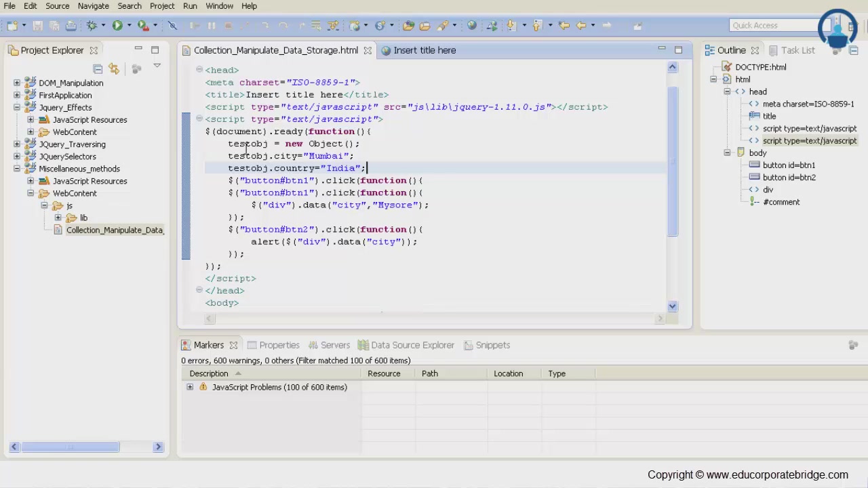
Task: Select Collection_Manipulate_Data file in Project Explorer
Action: [x=109, y=230]
